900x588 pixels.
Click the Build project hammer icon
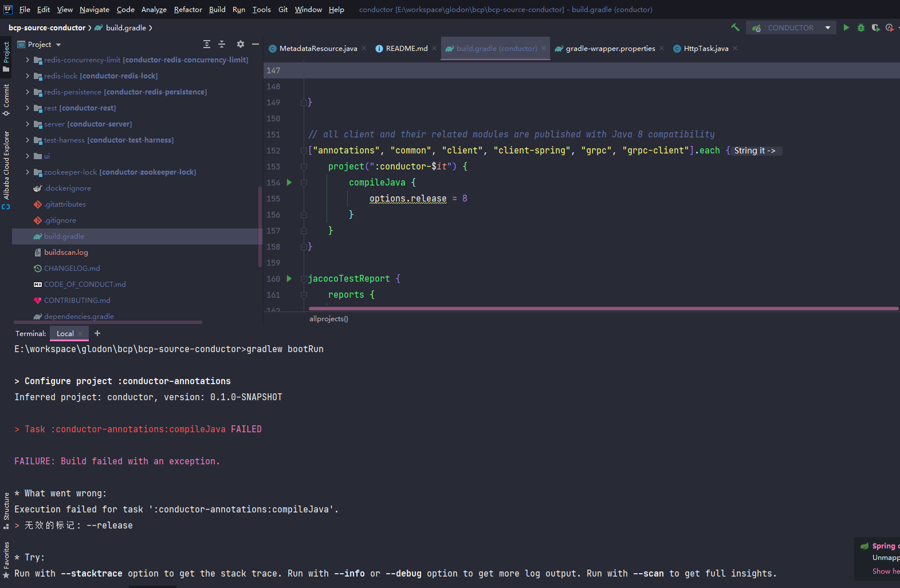tap(735, 27)
